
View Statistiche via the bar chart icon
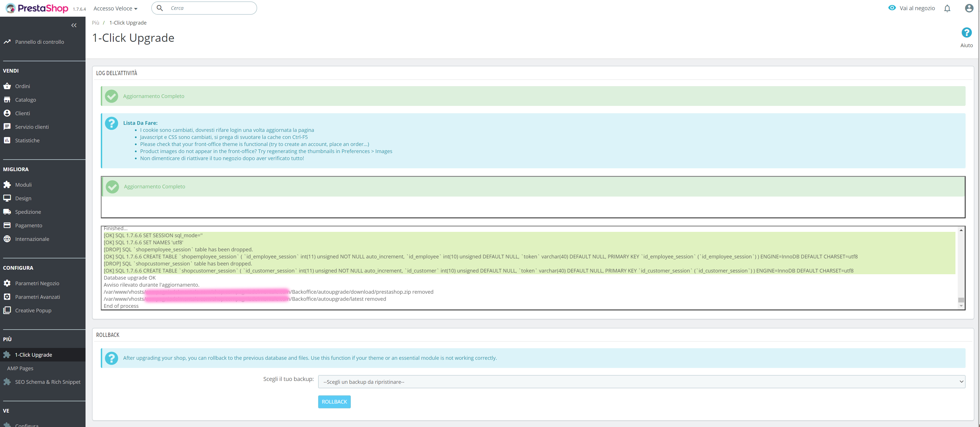[8, 140]
